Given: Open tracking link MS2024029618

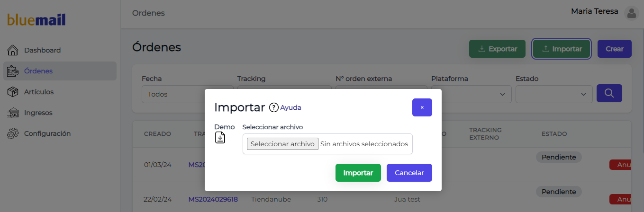Looking at the screenshot, I should click(x=213, y=199).
